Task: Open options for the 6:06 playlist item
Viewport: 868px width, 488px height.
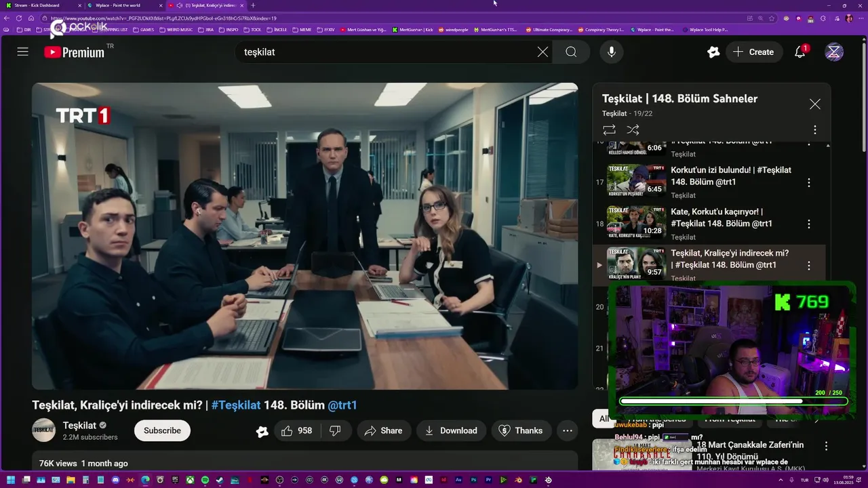Action: pos(808,144)
